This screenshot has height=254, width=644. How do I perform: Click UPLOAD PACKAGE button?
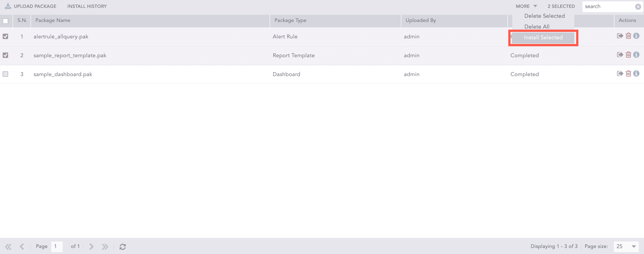[x=31, y=6]
